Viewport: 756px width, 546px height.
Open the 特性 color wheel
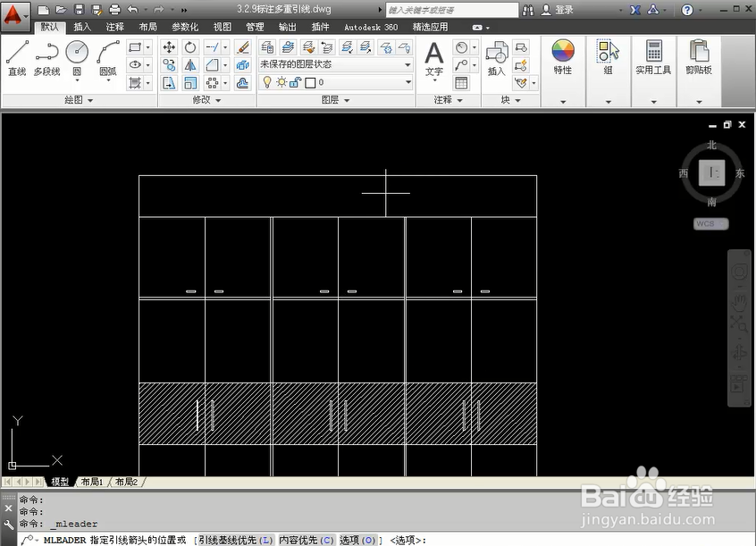click(563, 50)
